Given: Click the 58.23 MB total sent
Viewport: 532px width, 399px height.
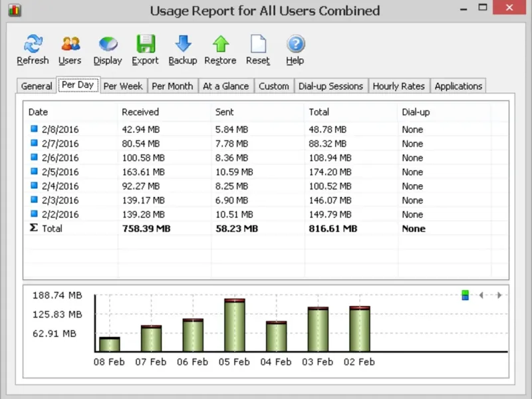Looking at the screenshot, I should click(x=237, y=229).
